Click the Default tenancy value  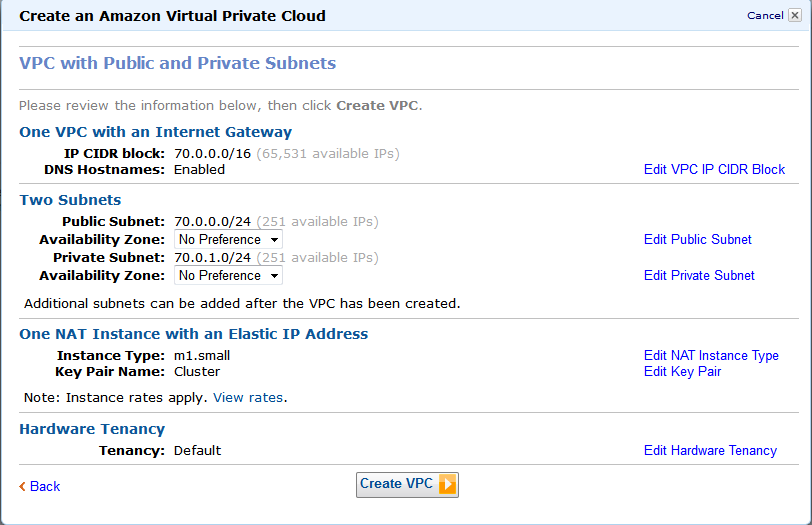(197, 450)
